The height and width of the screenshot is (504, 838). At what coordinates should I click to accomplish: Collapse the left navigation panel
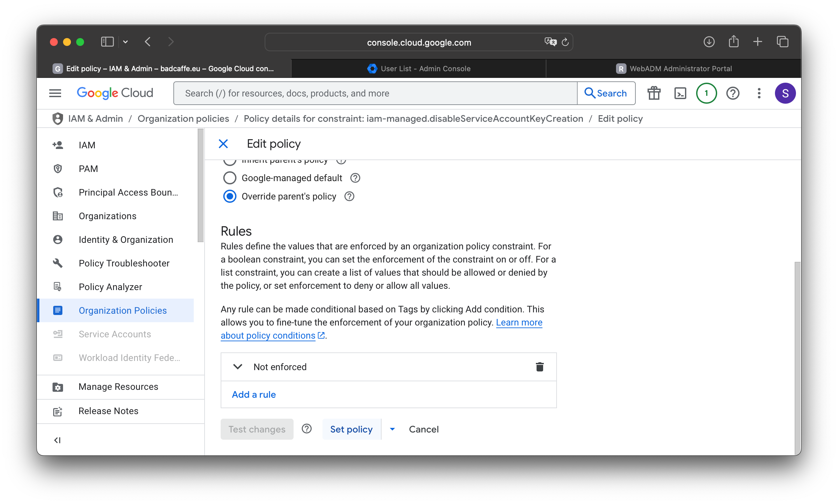[x=57, y=440]
